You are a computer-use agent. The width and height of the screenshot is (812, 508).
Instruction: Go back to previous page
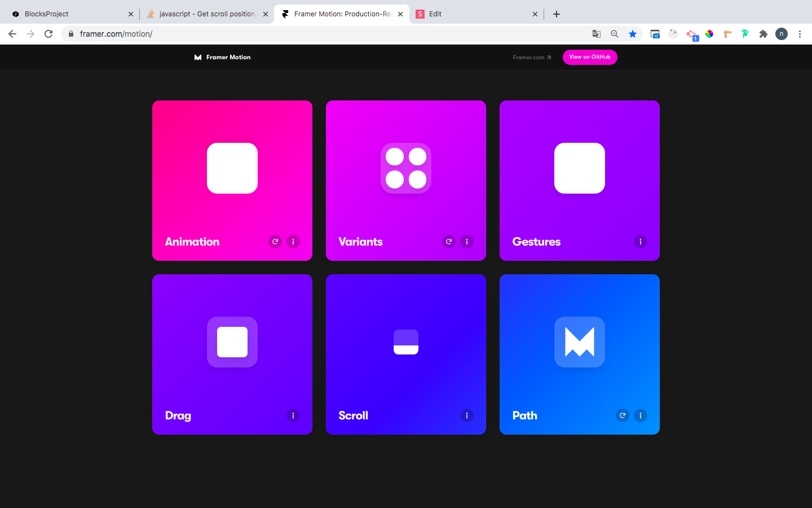[x=12, y=34]
